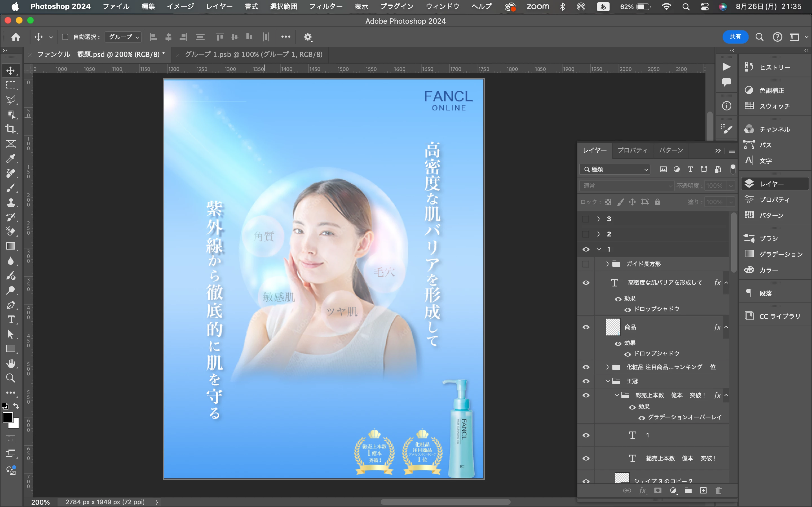
Task: Enable the 自動選択 auto-select checkbox
Action: click(x=65, y=37)
